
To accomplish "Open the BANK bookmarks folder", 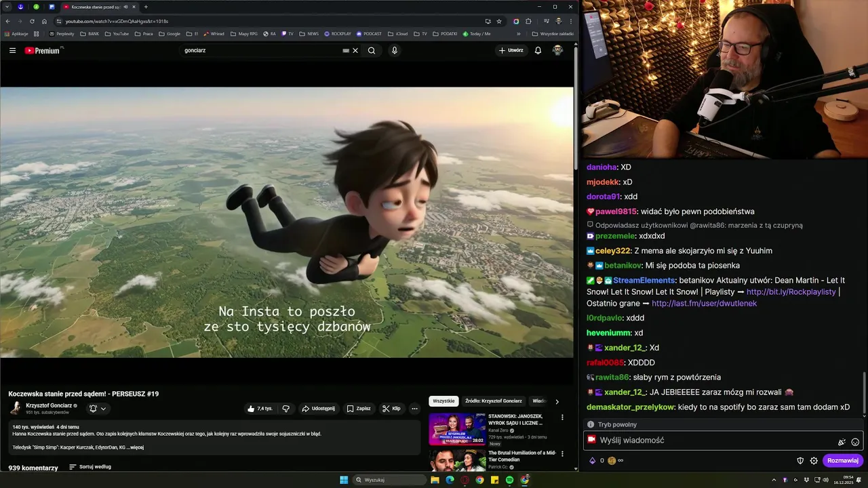I will [90, 33].
